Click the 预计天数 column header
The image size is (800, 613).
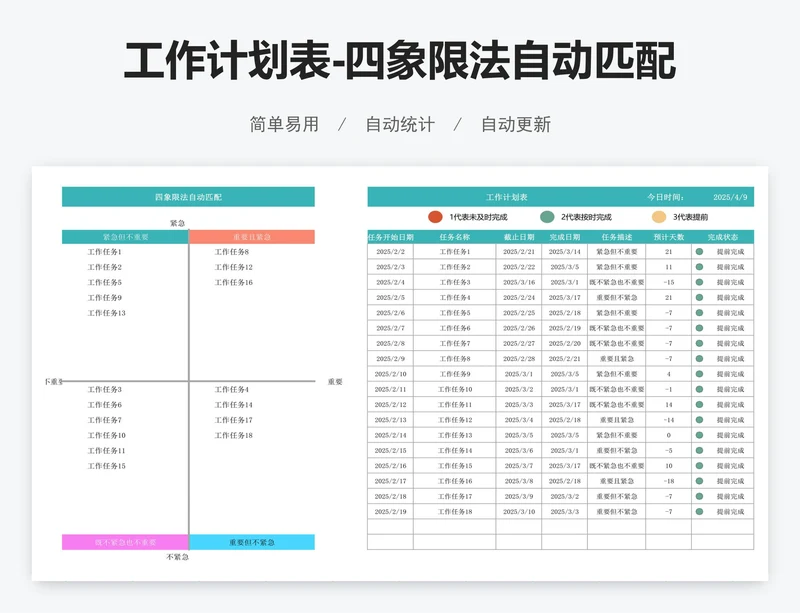click(x=669, y=237)
